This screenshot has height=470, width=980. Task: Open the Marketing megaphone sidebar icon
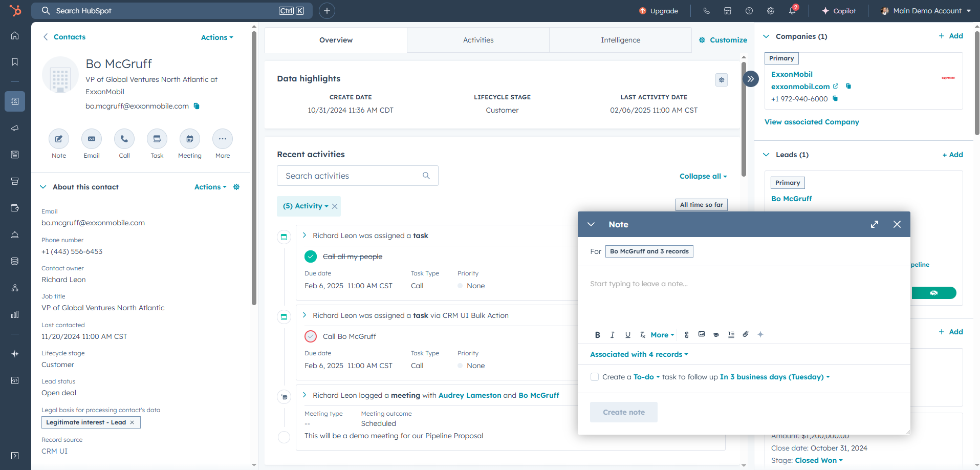point(15,128)
